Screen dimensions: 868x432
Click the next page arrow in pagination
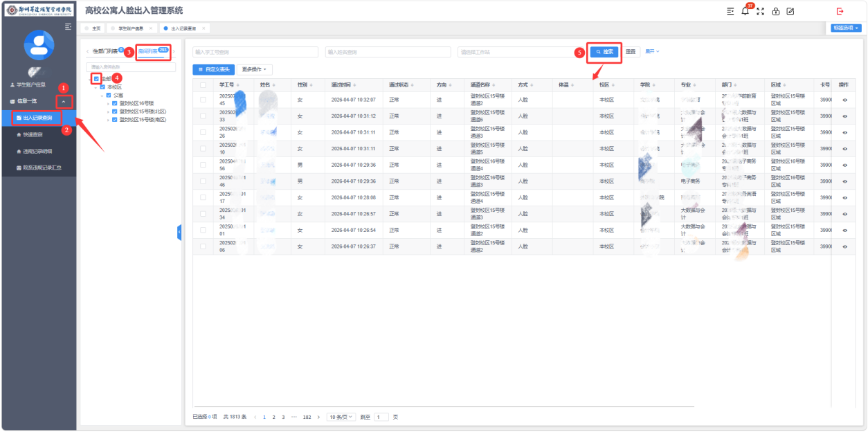click(318, 417)
